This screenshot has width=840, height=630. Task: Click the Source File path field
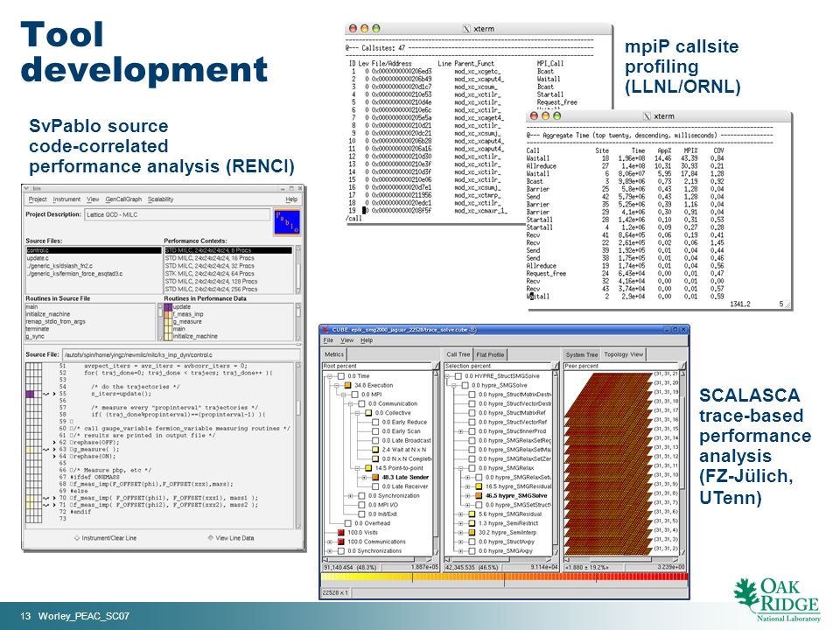181,354
